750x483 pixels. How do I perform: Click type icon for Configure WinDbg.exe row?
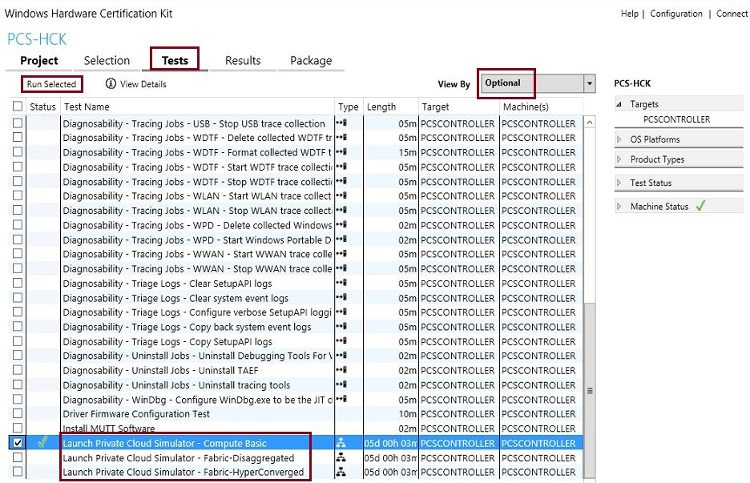[x=342, y=399]
